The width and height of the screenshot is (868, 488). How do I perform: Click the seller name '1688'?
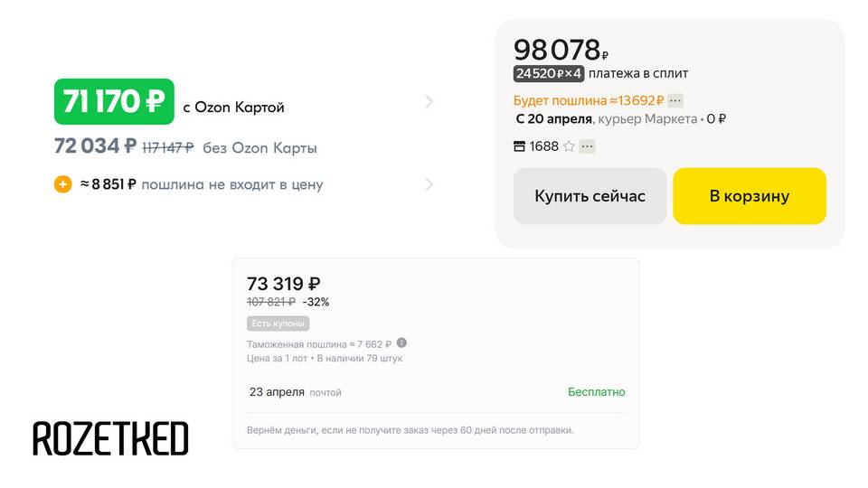(x=543, y=146)
